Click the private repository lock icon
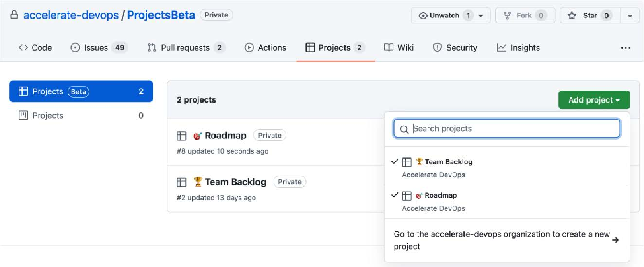 14,15
